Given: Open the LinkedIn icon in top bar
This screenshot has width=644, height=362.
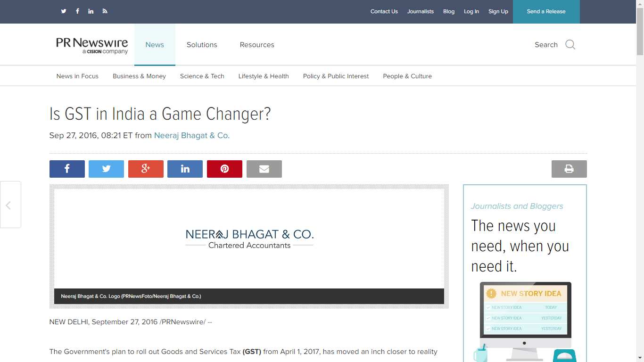Looking at the screenshot, I should 91,11.
